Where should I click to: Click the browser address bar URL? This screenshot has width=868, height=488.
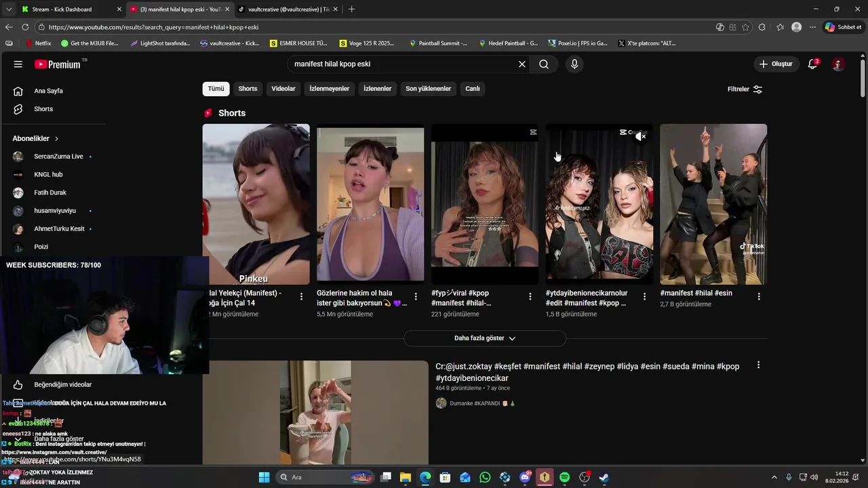pos(153,27)
